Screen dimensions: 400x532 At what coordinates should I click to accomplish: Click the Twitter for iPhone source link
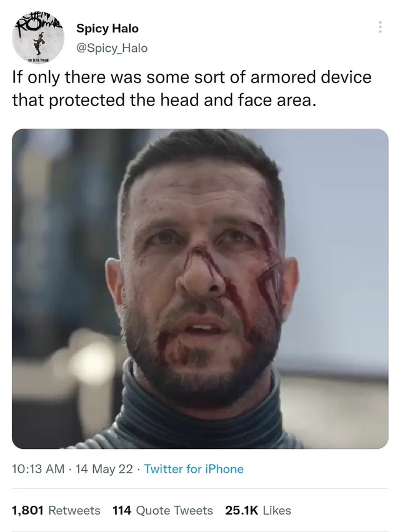(x=194, y=469)
